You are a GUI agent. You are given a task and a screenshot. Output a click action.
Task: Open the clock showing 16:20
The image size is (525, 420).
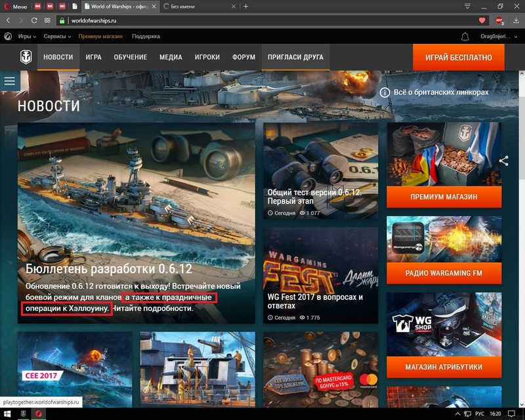tap(495, 414)
